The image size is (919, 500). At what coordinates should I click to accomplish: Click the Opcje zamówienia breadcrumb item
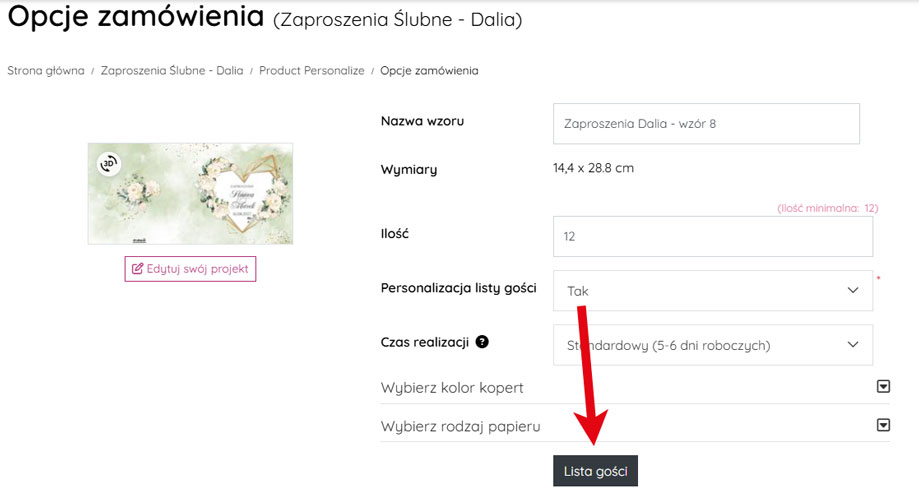429,71
